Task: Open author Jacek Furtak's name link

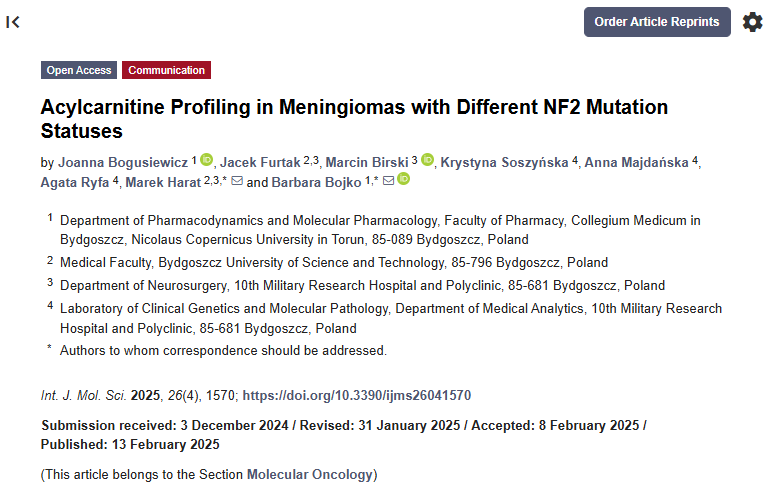Action: tap(260, 162)
